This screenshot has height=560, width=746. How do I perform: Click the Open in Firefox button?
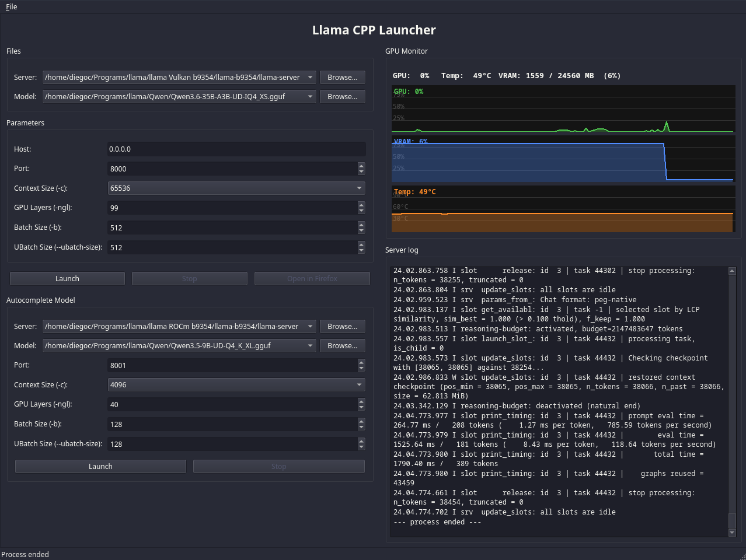click(x=312, y=279)
